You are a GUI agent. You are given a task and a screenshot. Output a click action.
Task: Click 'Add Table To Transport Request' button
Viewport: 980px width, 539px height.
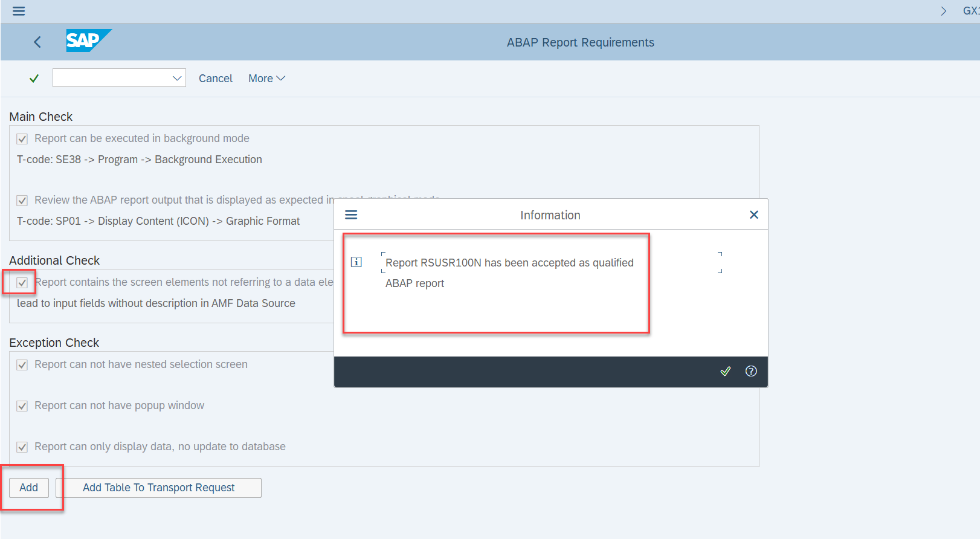click(158, 488)
